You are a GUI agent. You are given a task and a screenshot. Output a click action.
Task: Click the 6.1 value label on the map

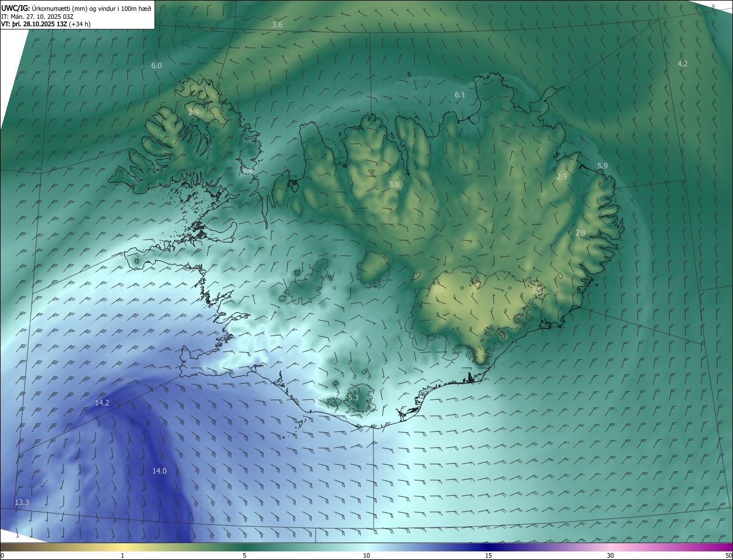(460, 95)
